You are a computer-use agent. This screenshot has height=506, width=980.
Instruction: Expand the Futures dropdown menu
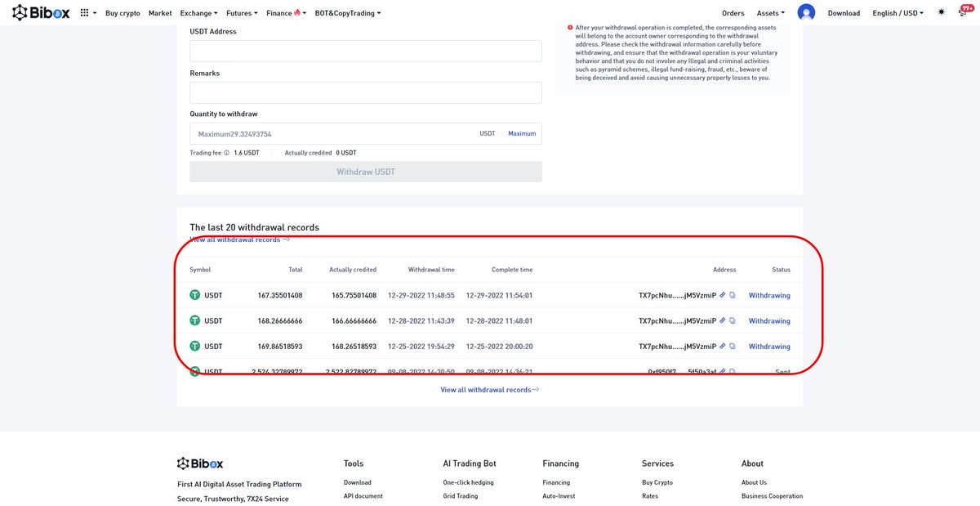pos(242,13)
